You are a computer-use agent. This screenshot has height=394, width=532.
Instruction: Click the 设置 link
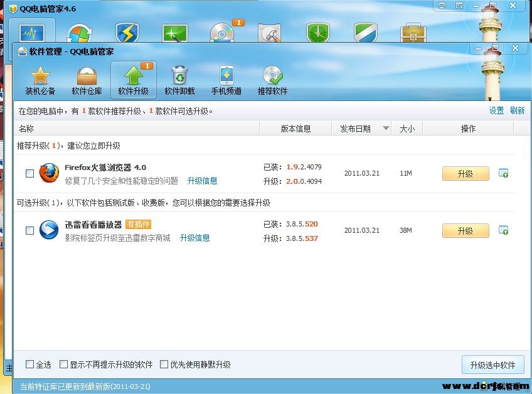tap(496, 110)
